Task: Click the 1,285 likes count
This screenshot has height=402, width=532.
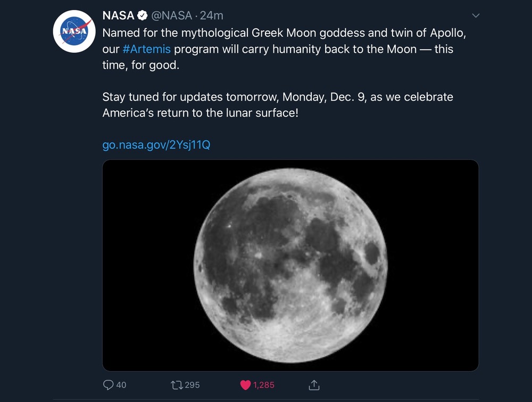Action: (264, 384)
